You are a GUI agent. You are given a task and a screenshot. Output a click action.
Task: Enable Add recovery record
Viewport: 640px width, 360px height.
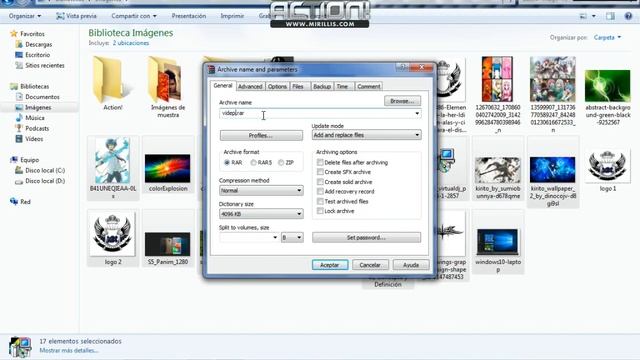pos(320,191)
